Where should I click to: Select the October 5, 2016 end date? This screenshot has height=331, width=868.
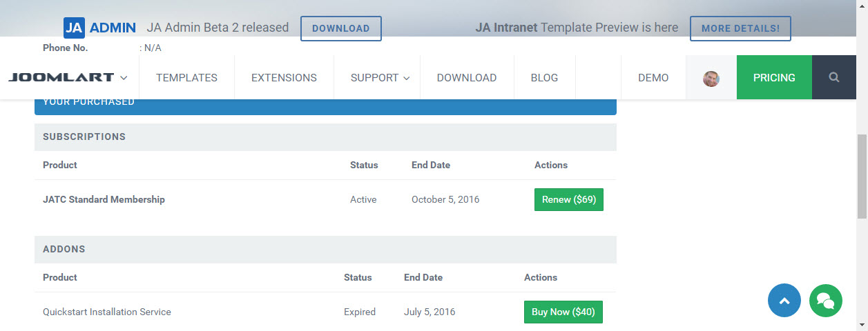tap(445, 199)
